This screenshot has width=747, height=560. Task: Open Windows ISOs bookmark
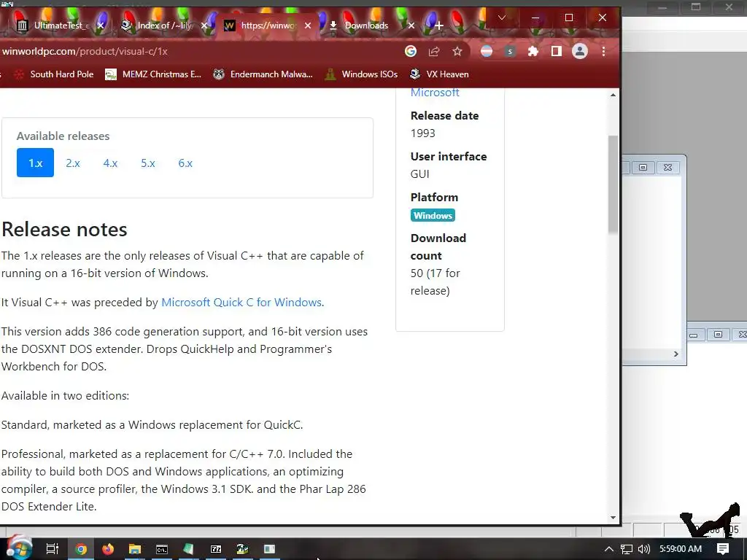click(x=361, y=74)
